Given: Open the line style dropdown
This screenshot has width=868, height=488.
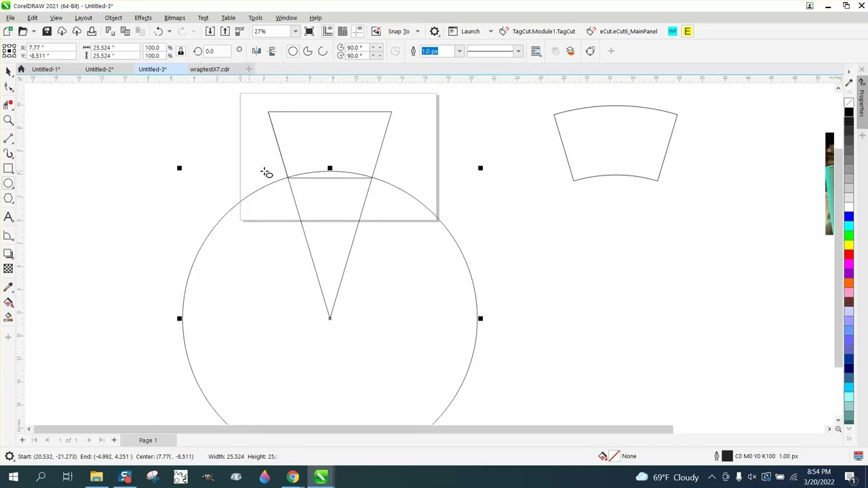Looking at the screenshot, I should pyautogui.click(x=518, y=51).
